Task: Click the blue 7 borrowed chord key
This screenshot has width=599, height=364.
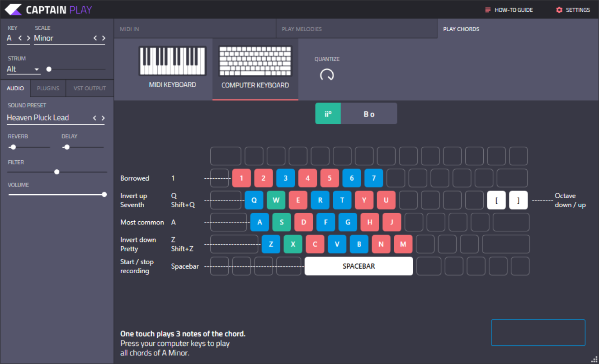Action: pos(374,178)
